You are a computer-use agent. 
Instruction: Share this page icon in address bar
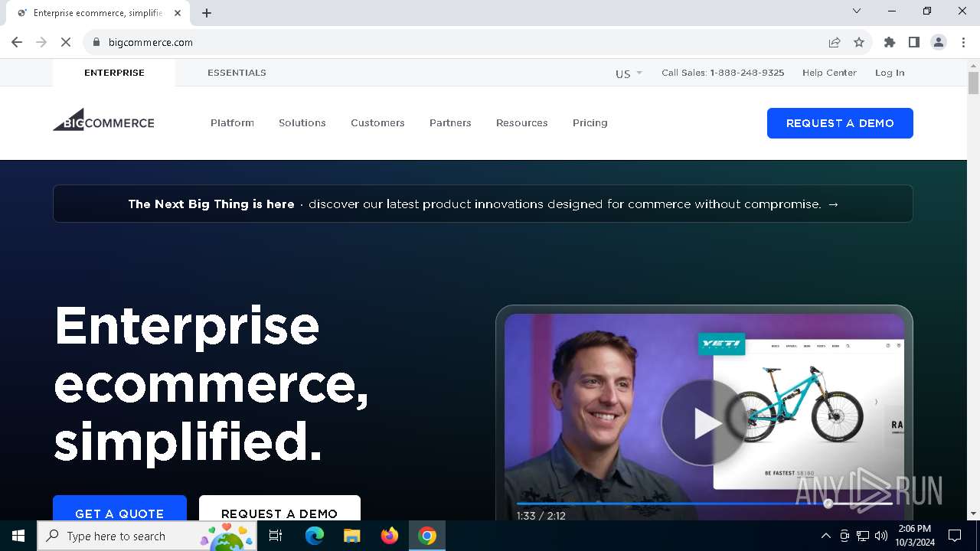(835, 42)
